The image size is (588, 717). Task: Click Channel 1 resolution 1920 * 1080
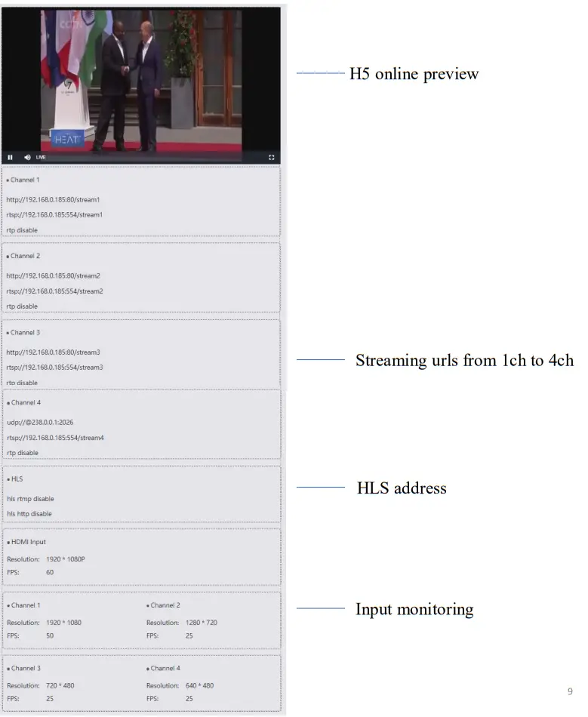pyautogui.click(x=63, y=623)
